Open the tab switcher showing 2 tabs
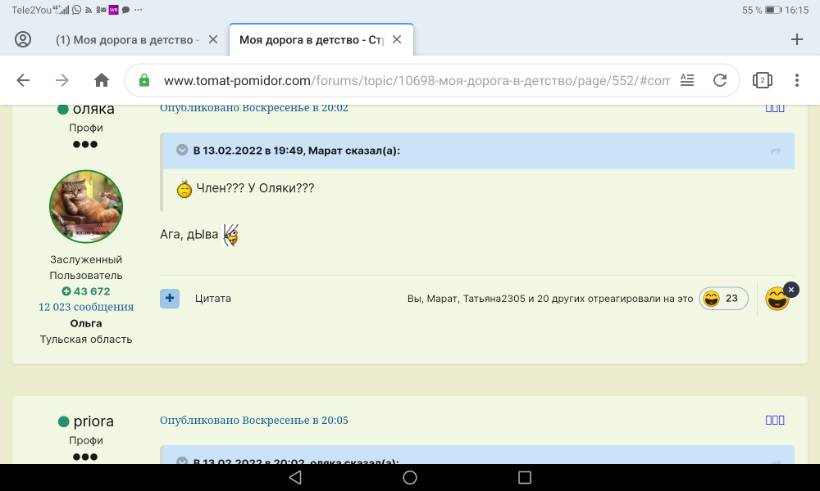The width and height of the screenshot is (820, 491). [x=762, y=80]
